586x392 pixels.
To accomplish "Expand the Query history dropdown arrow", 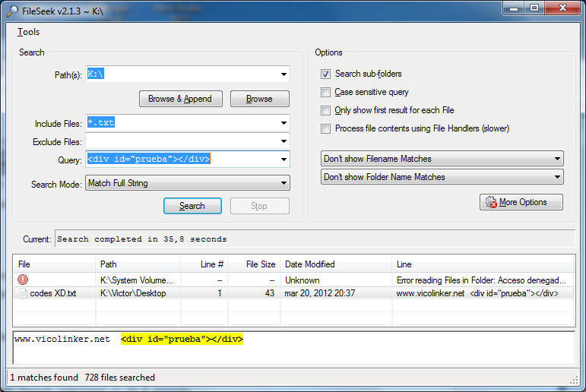I will [x=283, y=160].
